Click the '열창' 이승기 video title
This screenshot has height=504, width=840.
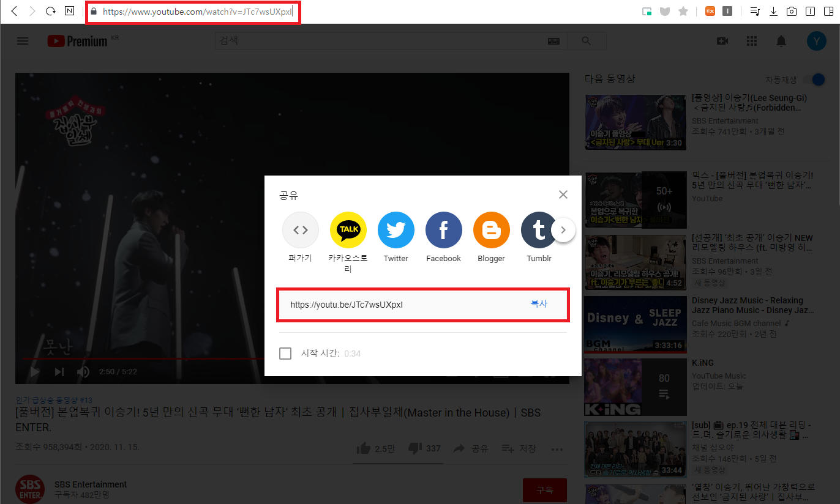click(753, 492)
